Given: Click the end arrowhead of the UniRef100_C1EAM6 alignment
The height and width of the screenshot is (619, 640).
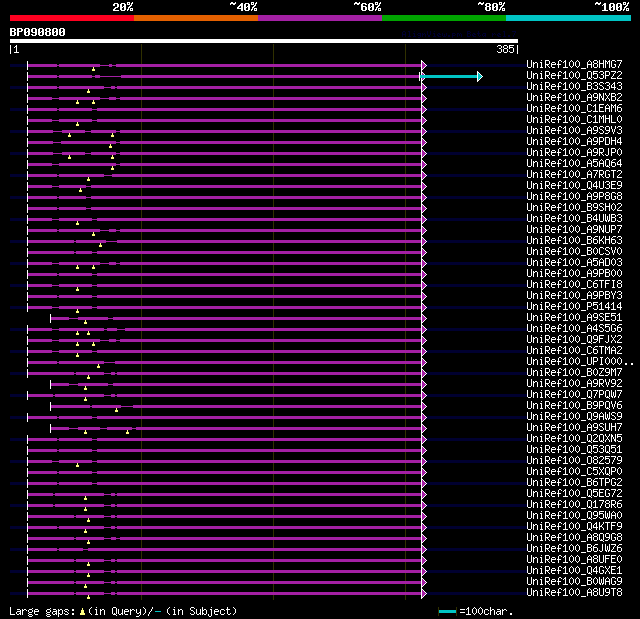Looking at the screenshot, I should click(x=424, y=109).
